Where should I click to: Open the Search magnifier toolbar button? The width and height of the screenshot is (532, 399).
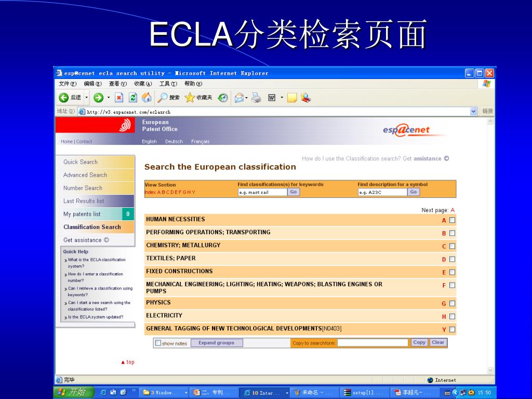(x=169, y=98)
